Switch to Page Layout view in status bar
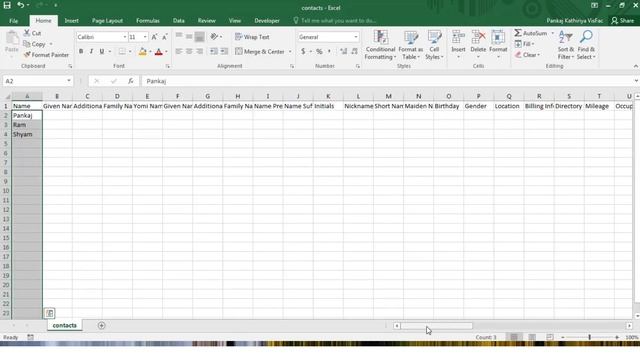 [532, 337]
